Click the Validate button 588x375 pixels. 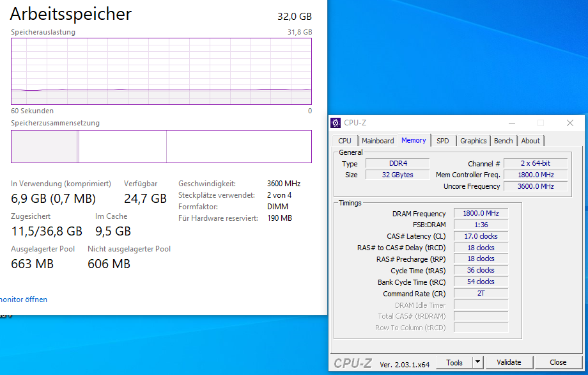[x=509, y=363]
